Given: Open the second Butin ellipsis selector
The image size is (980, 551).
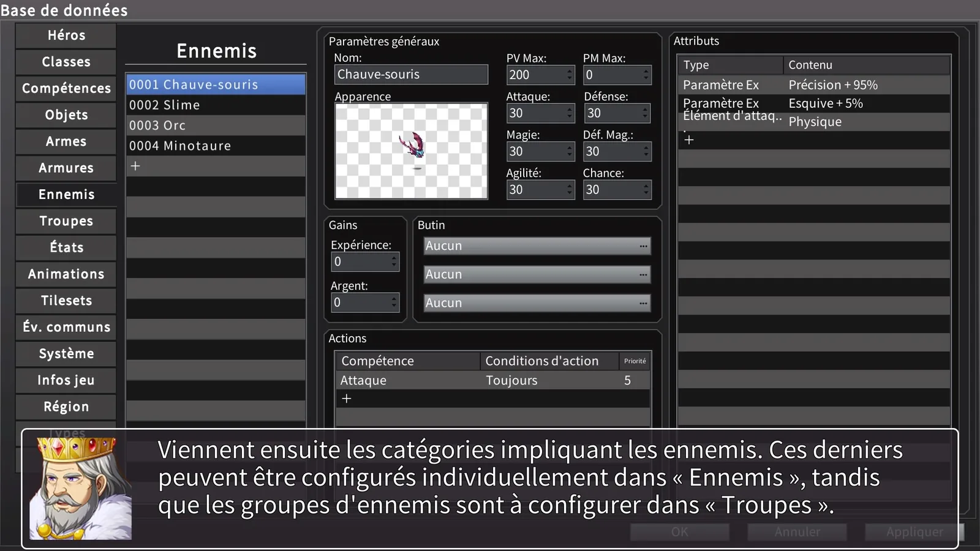Looking at the screenshot, I should (643, 275).
